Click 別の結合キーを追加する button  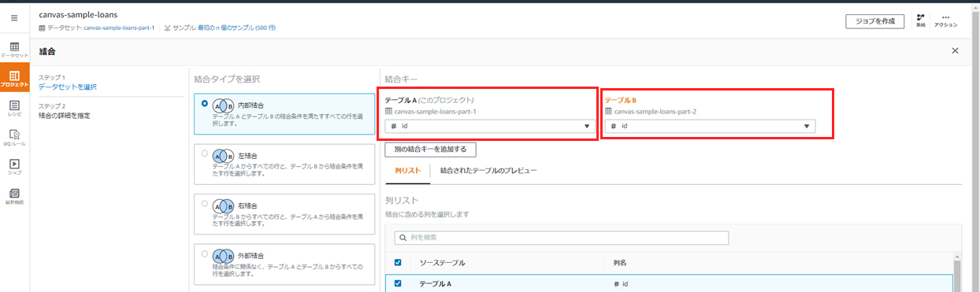(x=430, y=149)
